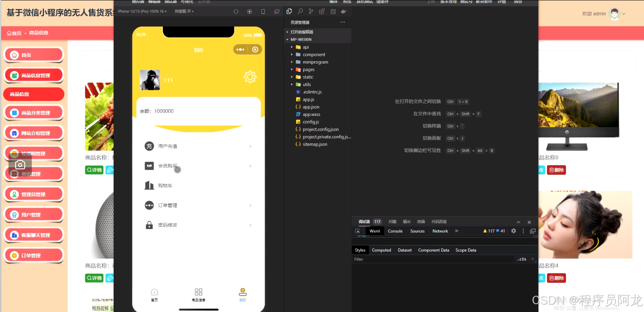Click the element inspector arrow icon in debugger
Viewport: 644px width, 312px height.
click(x=357, y=231)
